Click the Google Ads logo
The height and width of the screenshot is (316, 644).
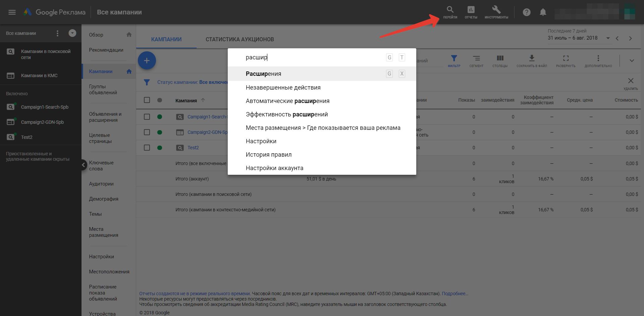point(28,12)
